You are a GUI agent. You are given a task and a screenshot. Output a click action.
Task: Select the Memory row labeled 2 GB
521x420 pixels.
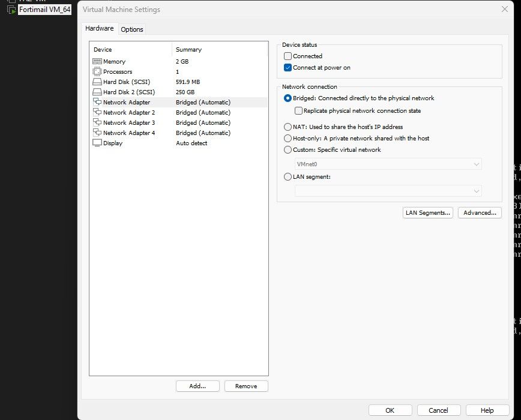coord(179,61)
